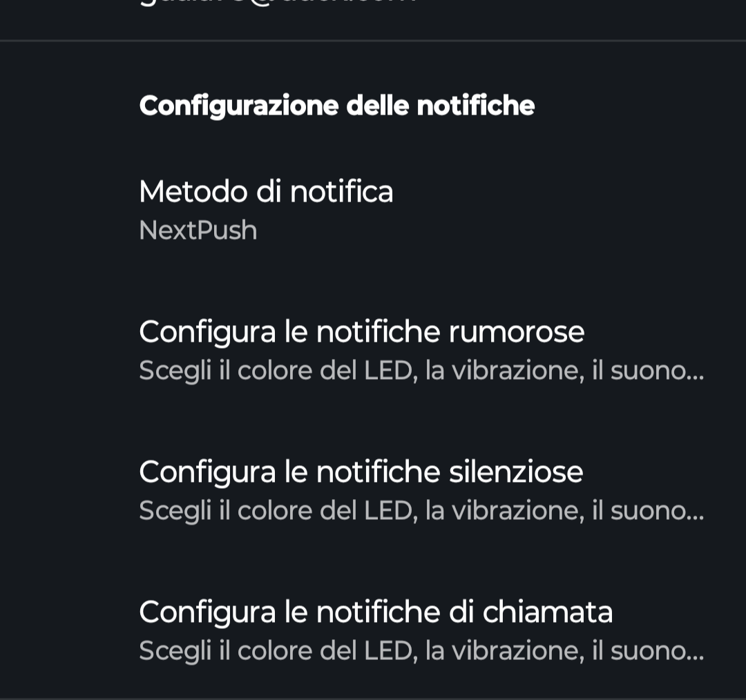This screenshot has width=746, height=700.
Task: Open Configura le notifiche silenziose
Action: pos(373,490)
